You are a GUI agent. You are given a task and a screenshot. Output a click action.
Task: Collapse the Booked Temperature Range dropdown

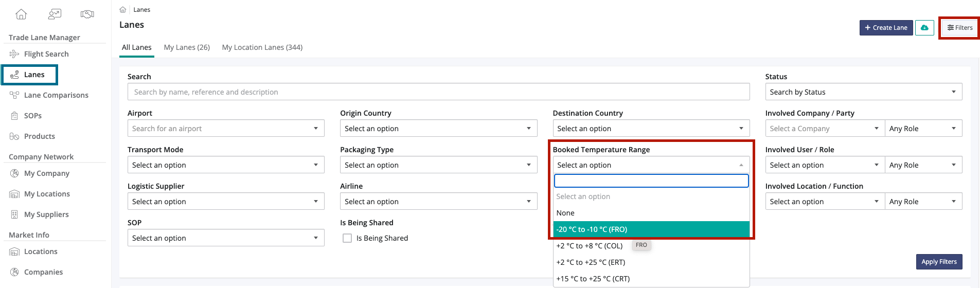(x=651, y=165)
